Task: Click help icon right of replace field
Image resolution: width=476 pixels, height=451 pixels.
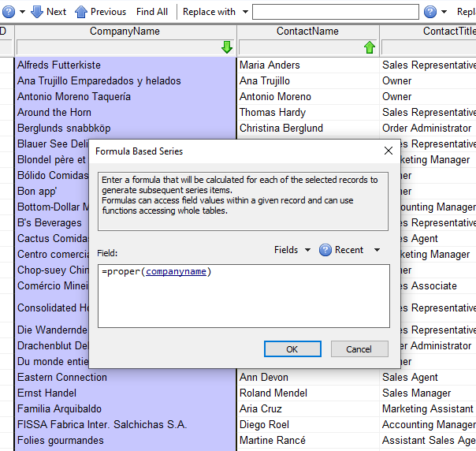Action: click(430, 12)
